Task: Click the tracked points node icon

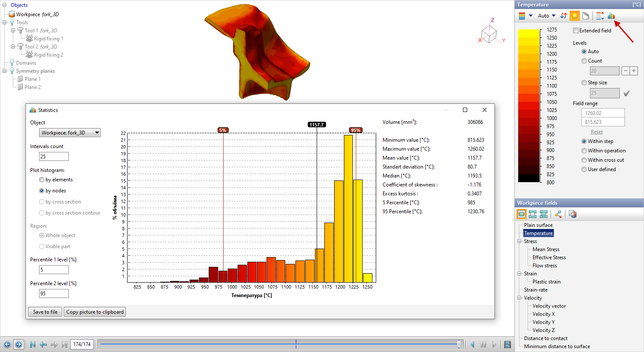Action: point(558,214)
